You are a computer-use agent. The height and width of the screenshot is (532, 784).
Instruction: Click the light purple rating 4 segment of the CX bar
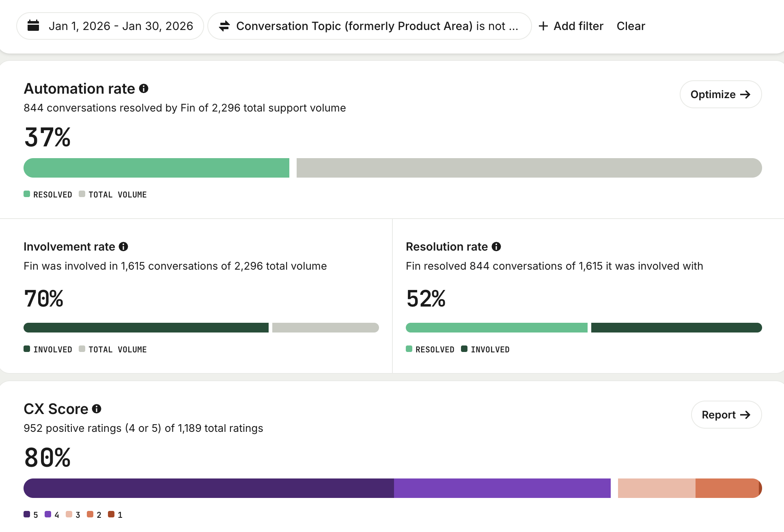[502, 488]
